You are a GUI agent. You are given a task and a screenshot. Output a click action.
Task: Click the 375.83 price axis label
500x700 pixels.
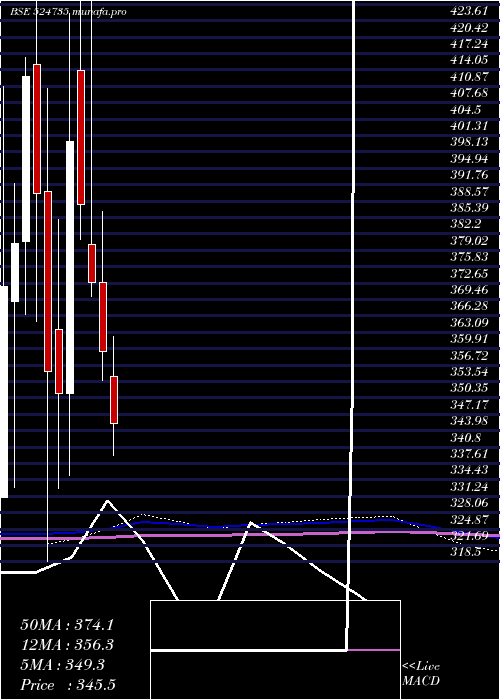coord(469,257)
